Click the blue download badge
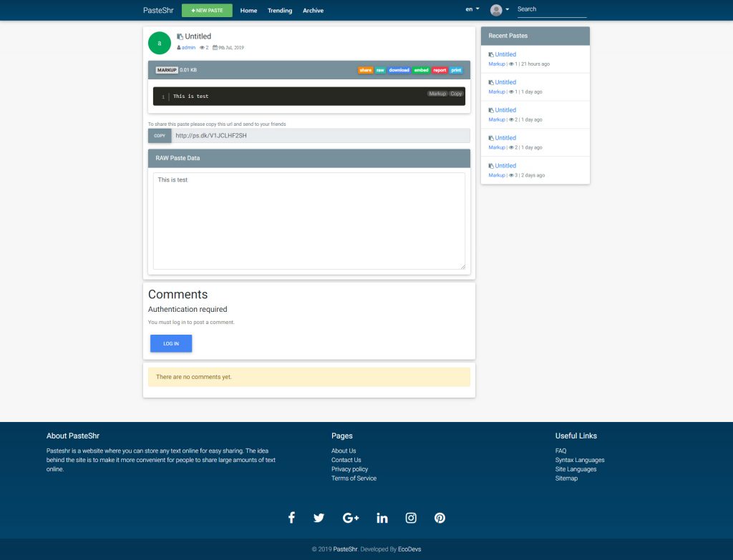 (399, 70)
